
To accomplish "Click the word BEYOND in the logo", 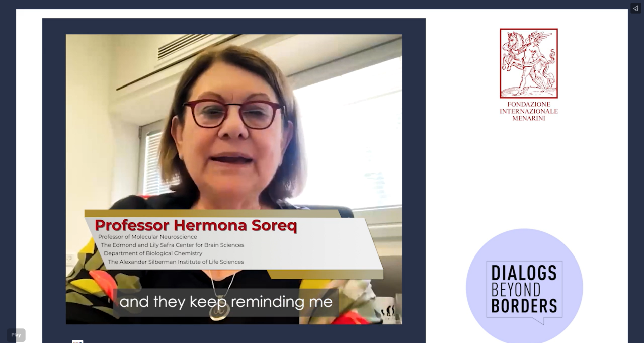I will tap(516, 290).
